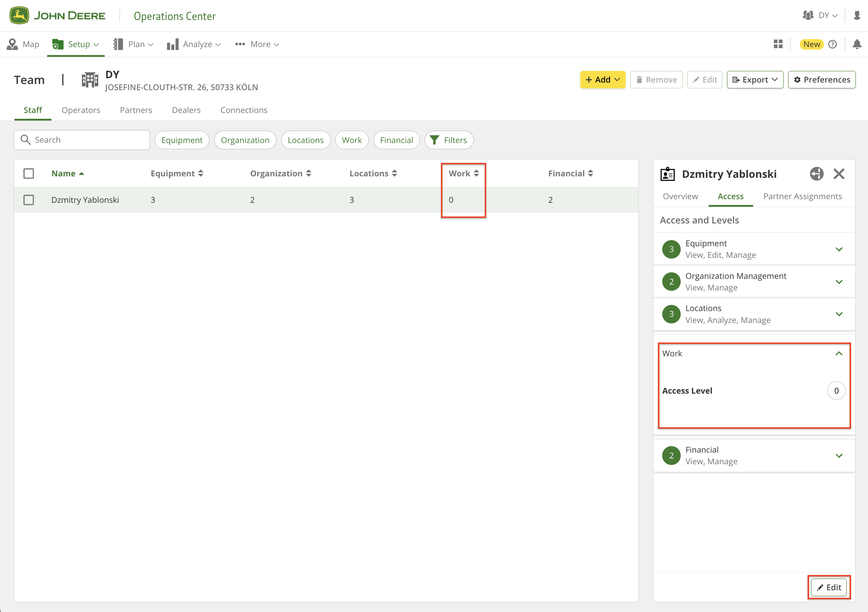The height and width of the screenshot is (612, 868).
Task: Open the Add dropdown button
Action: pos(602,80)
